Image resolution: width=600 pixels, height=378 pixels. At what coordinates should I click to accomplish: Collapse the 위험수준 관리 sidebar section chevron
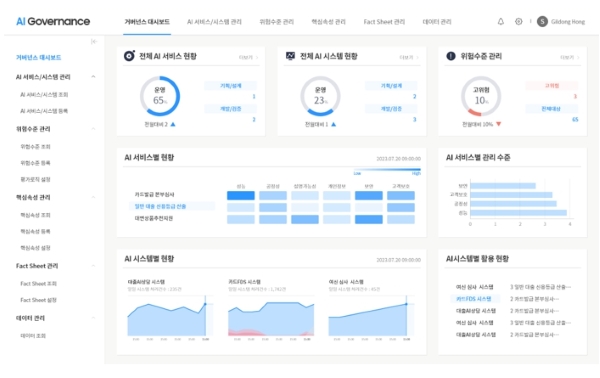coord(93,129)
